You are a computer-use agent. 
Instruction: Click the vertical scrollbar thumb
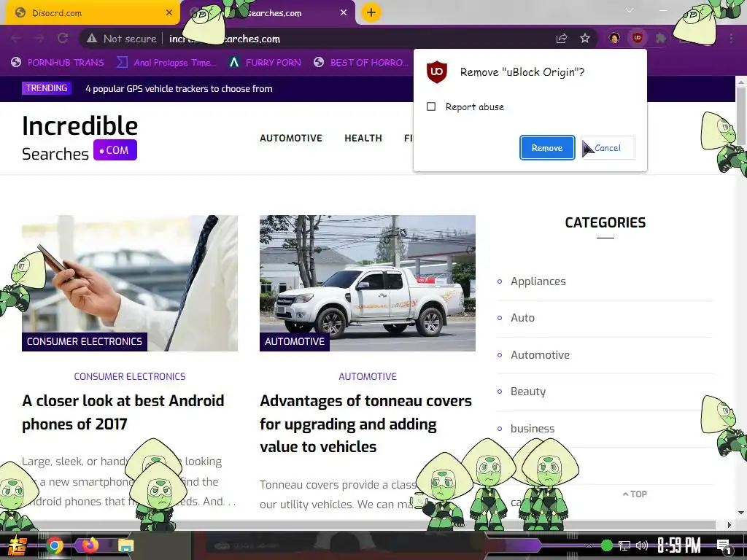coord(741,116)
